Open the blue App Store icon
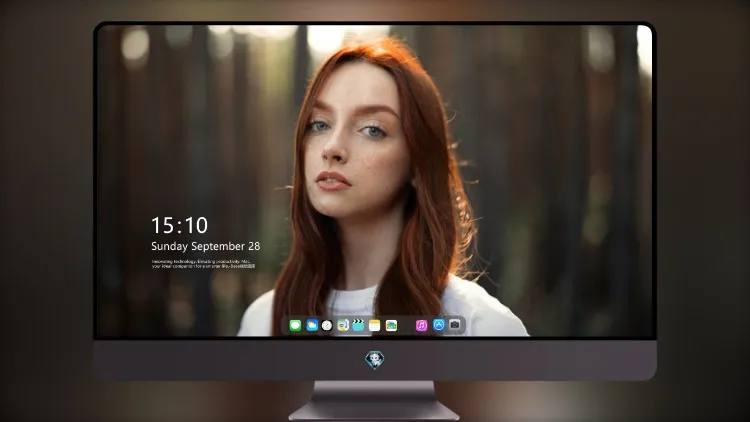The image size is (750, 422). coord(439,325)
